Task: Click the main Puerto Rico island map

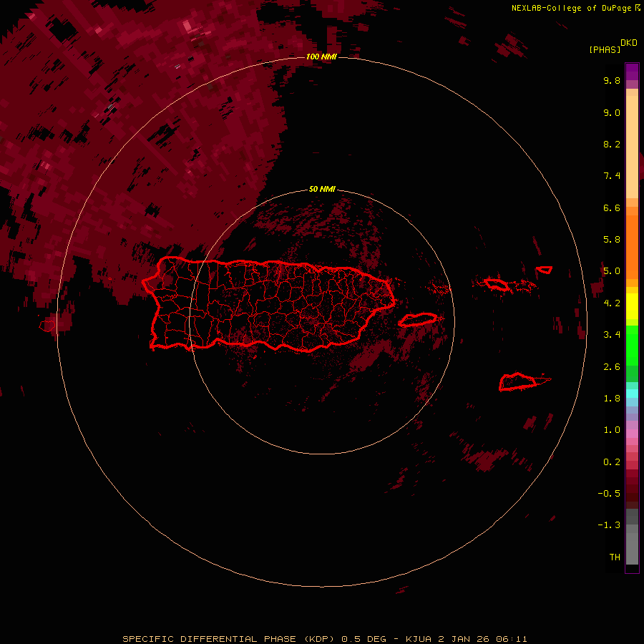Action: [x=269, y=304]
